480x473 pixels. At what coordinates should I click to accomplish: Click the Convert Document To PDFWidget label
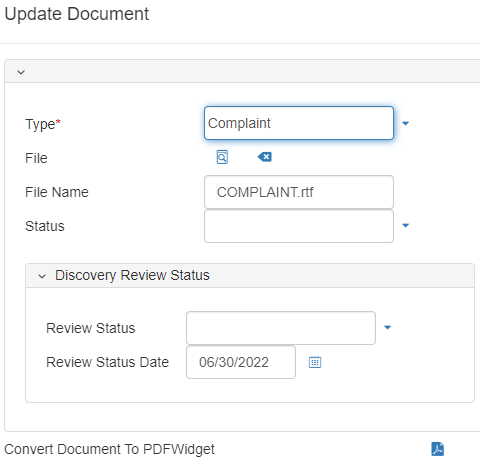click(109, 449)
